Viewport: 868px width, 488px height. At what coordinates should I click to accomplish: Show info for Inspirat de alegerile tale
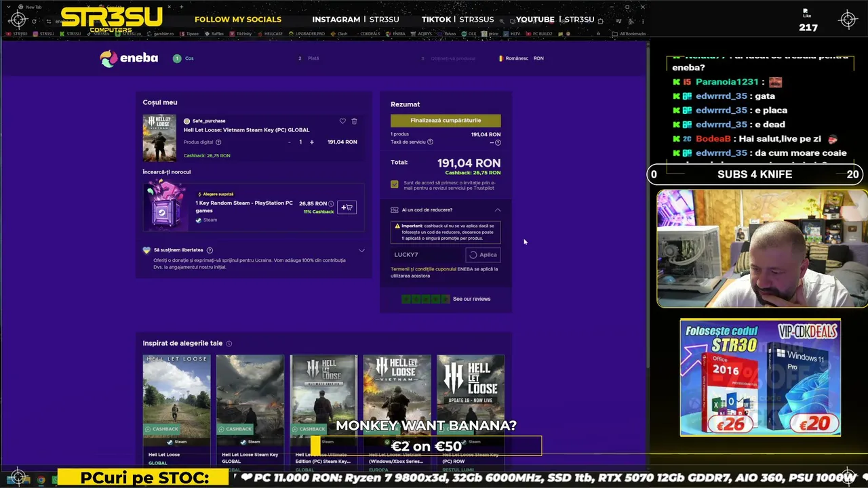[x=229, y=344]
